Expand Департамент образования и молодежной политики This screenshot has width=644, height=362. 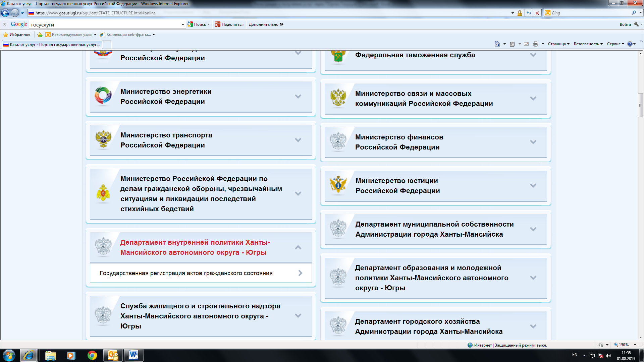(533, 278)
